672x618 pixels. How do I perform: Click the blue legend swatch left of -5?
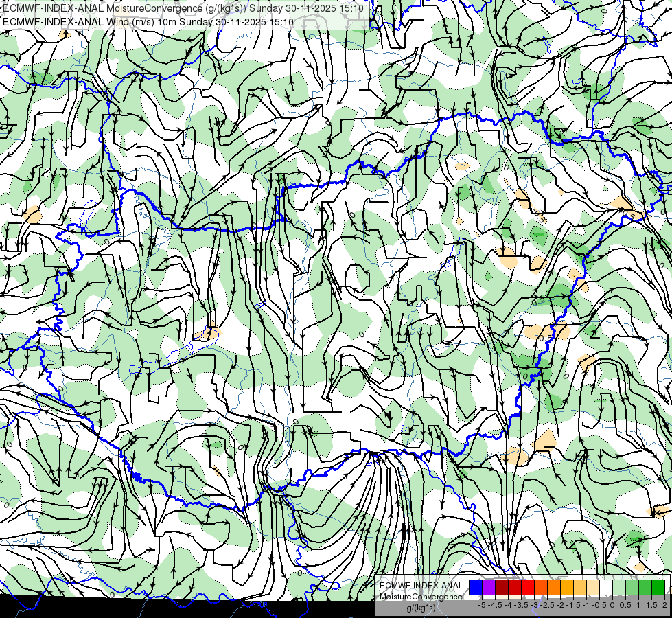click(476, 588)
